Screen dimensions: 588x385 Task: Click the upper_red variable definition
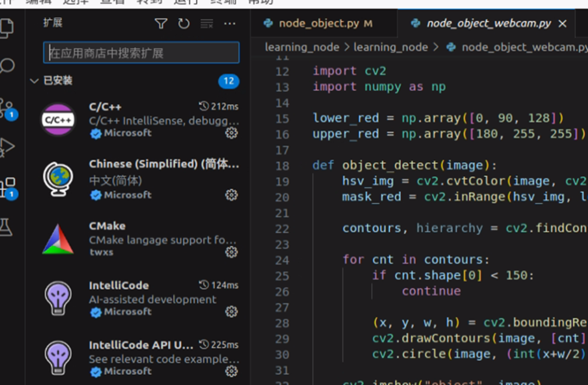tap(346, 134)
